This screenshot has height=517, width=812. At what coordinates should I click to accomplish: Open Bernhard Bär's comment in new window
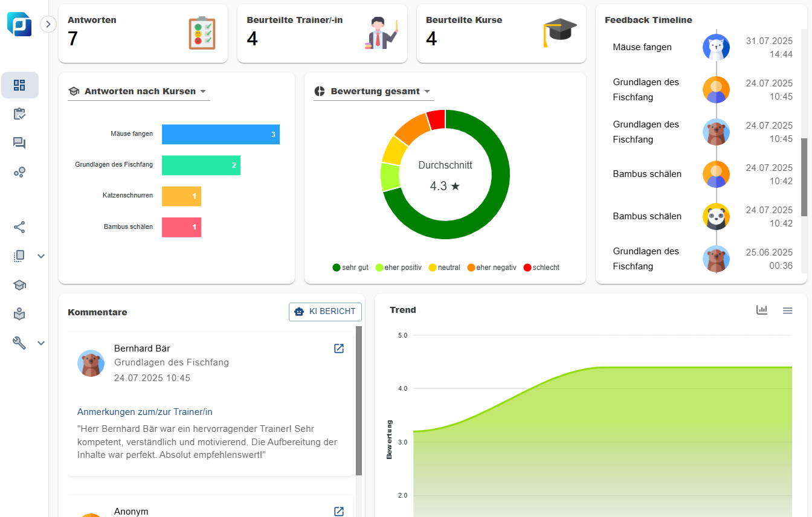[x=339, y=348]
